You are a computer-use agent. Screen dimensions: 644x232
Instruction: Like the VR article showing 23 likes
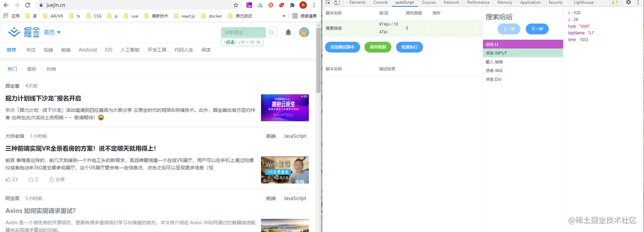(x=11, y=180)
